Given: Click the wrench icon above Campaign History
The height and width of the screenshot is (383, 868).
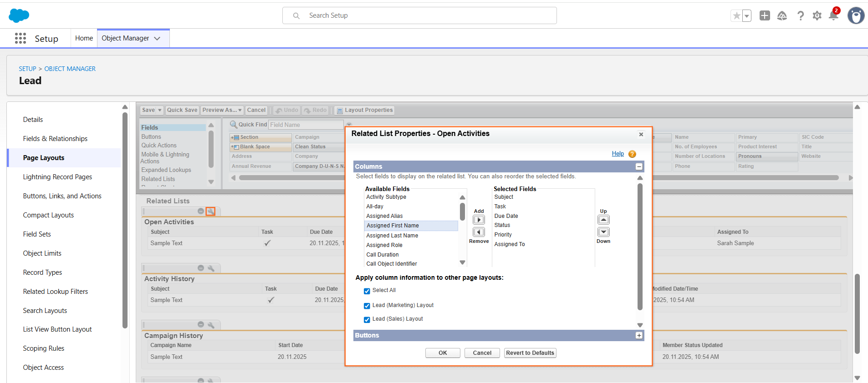Looking at the screenshot, I should (210, 325).
